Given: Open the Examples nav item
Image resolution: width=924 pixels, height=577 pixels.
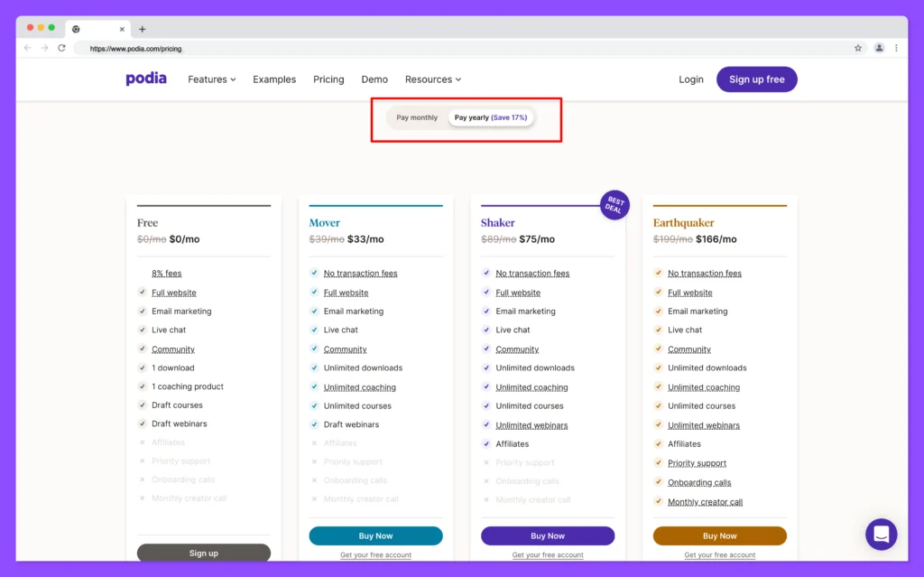Looking at the screenshot, I should click(274, 79).
